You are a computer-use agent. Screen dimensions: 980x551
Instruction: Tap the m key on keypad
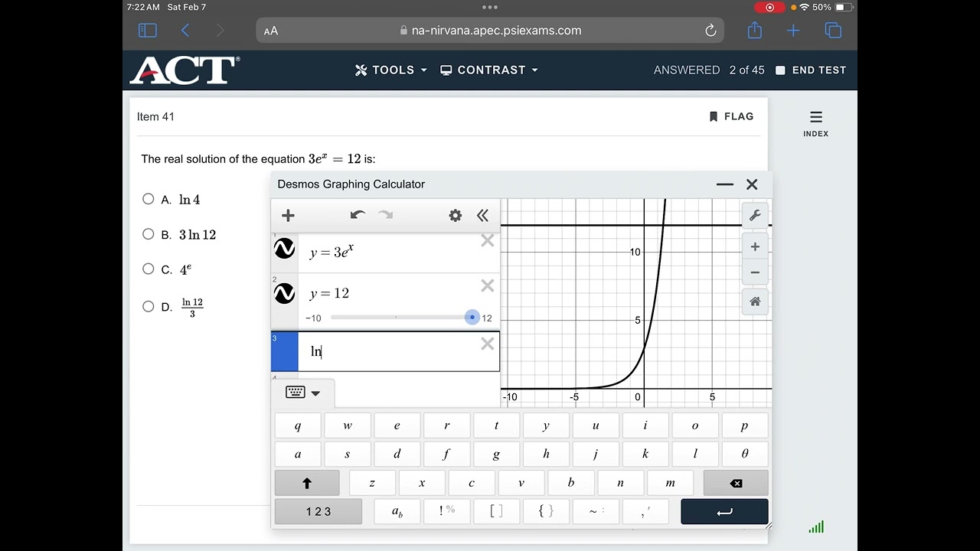coord(670,483)
